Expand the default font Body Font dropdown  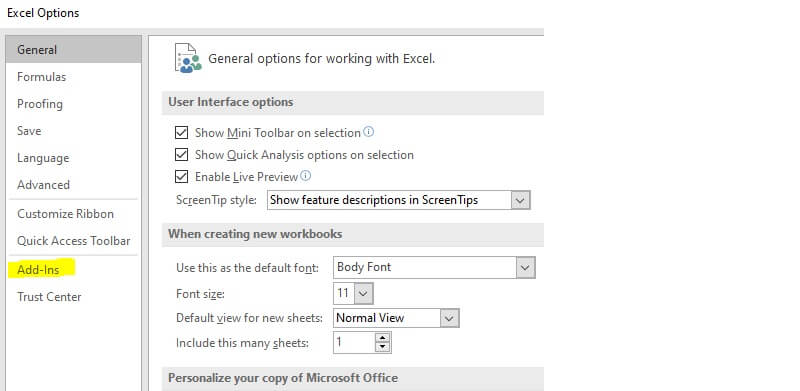[525, 267]
